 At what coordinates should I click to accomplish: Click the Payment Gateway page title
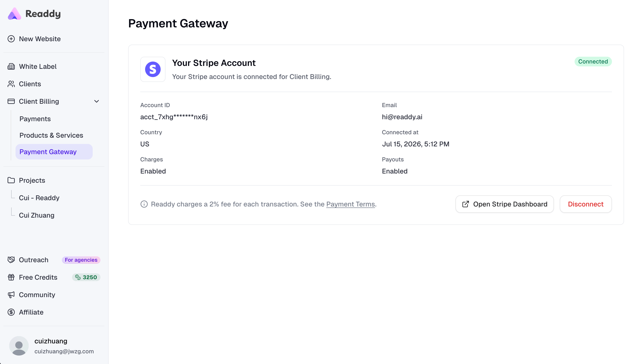178,24
